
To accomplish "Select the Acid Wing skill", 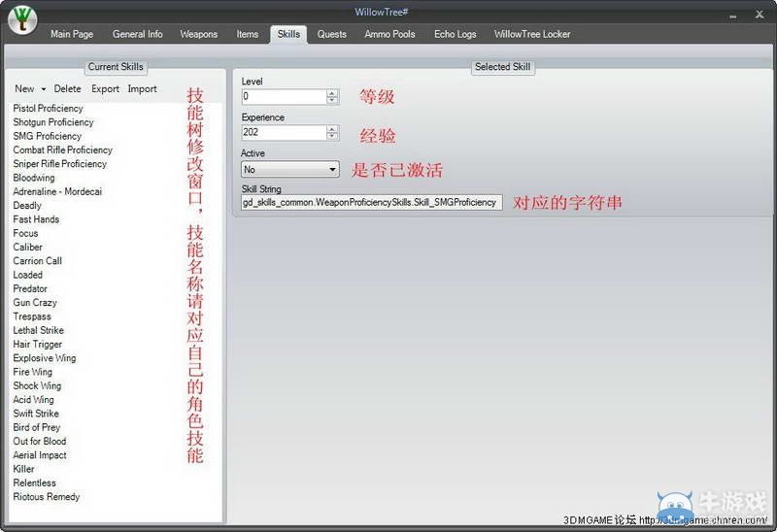I will pos(34,399).
